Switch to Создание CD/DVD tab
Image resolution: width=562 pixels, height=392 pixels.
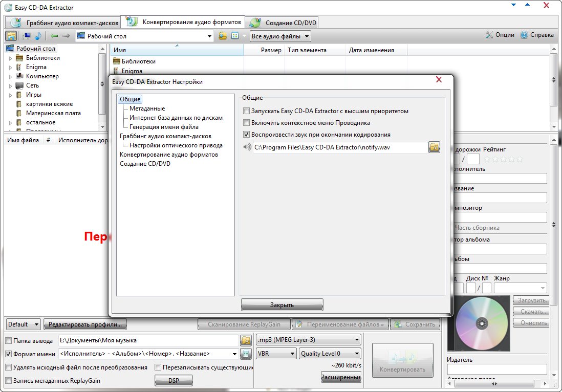coord(282,22)
